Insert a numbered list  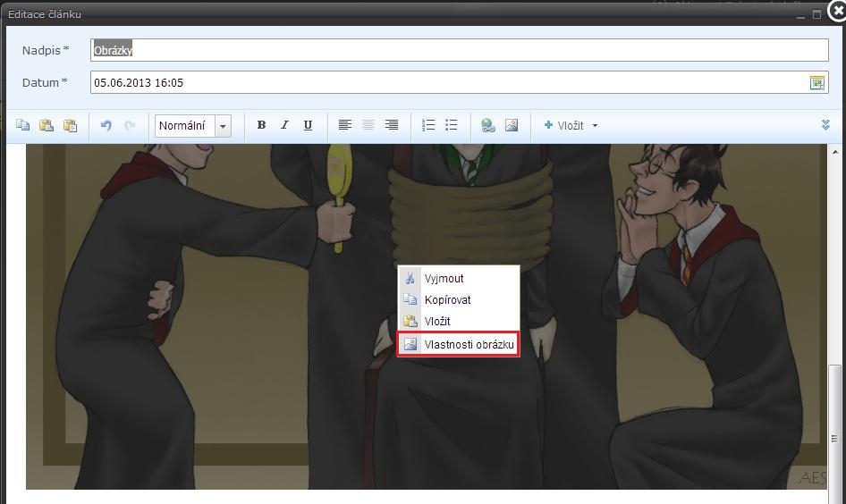(x=428, y=126)
